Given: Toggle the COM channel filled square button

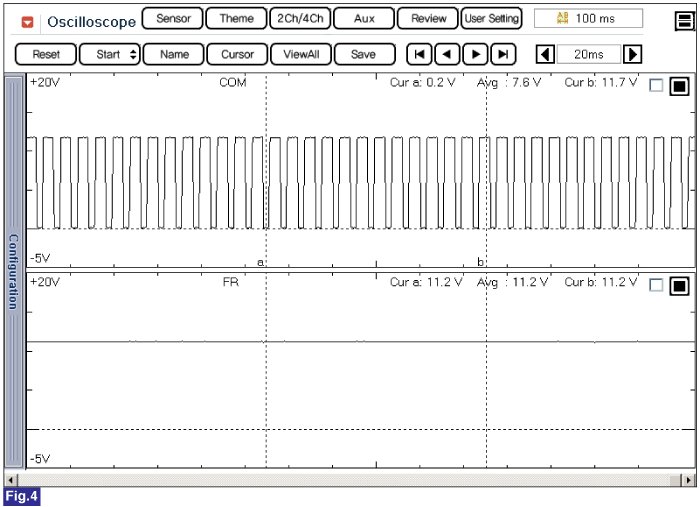Looking at the screenshot, I should pyautogui.click(x=679, y=86).
